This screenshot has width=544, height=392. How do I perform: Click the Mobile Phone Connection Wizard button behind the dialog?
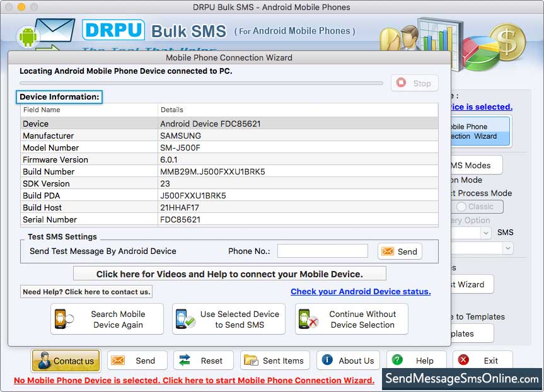(480, 132)
